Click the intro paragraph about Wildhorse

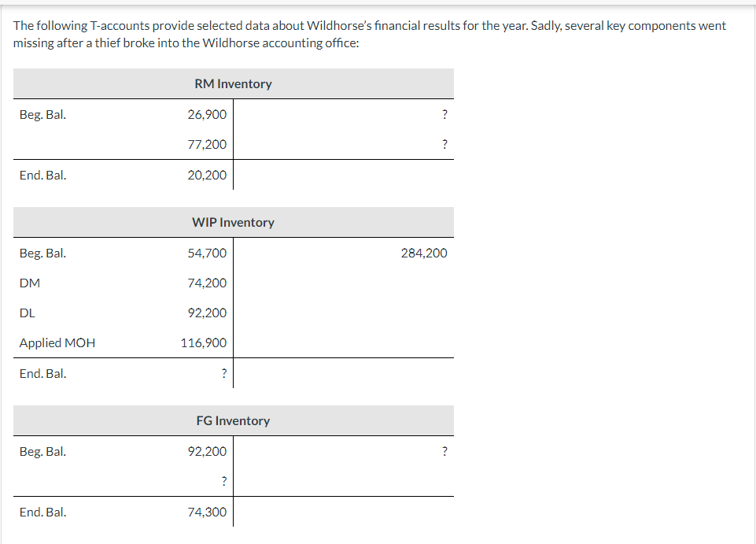coord(369,34)
